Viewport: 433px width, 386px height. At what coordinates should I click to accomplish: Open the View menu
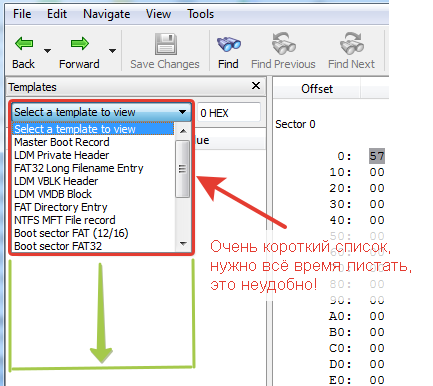[x=158, y=14]
